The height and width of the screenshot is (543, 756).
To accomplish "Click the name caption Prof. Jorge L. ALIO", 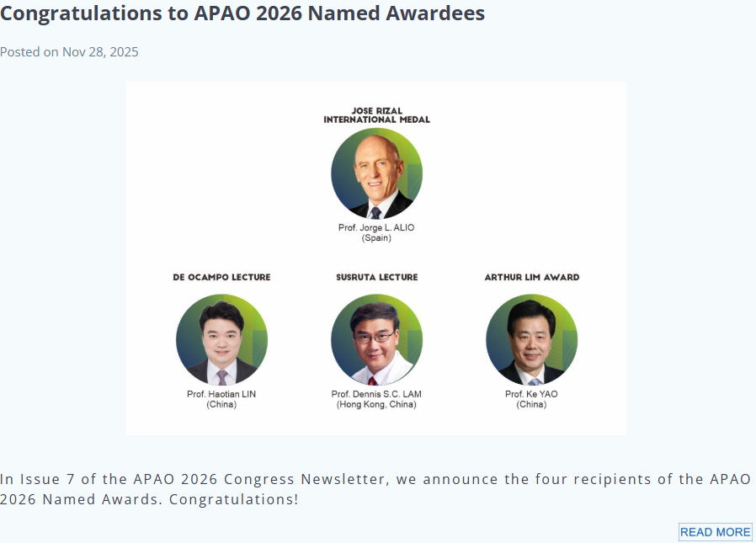I will click(x=376, y=228).
